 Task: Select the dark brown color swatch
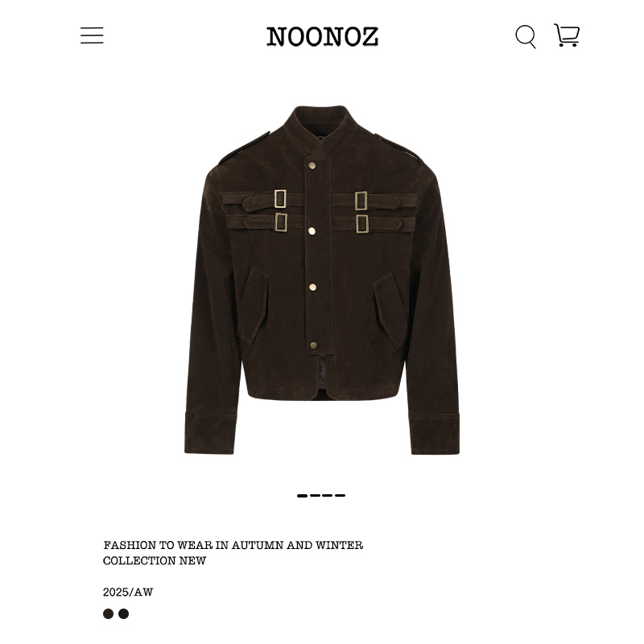pos(108,613)
